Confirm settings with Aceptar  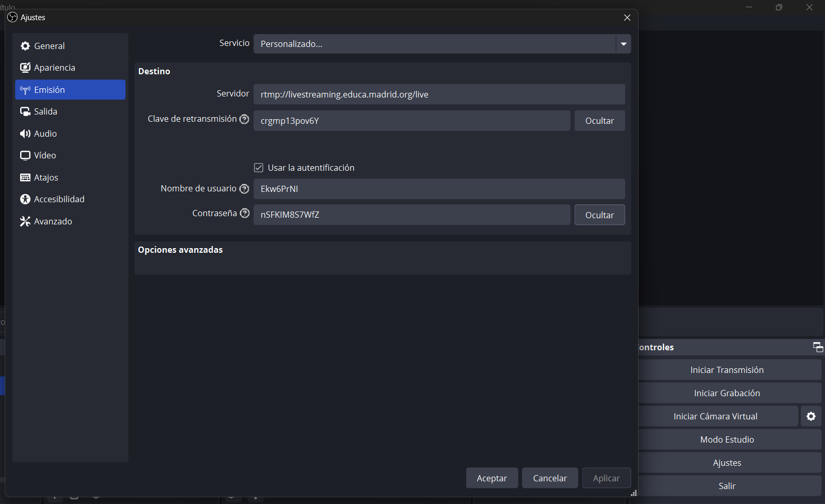(x=492, y=478)
